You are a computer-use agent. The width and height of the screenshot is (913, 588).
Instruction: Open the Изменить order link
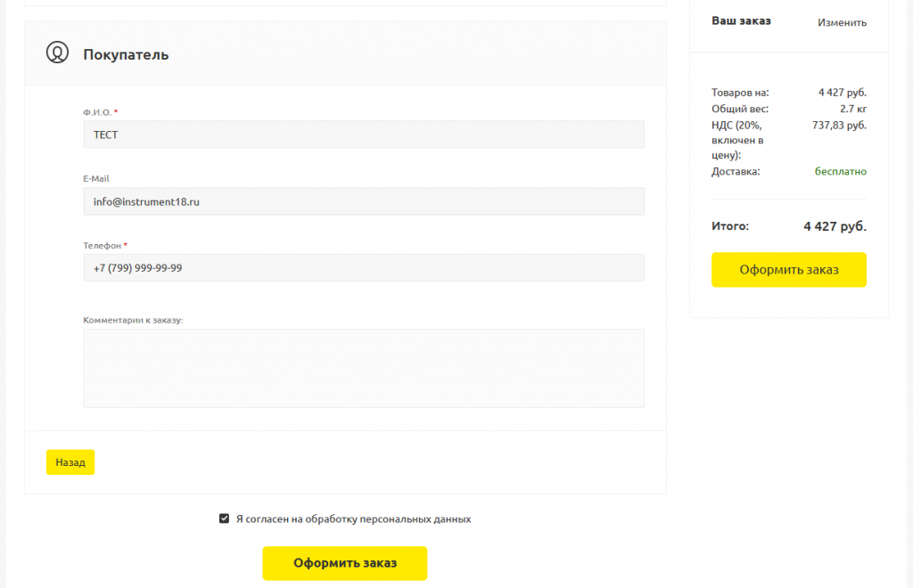pos(842,22)
